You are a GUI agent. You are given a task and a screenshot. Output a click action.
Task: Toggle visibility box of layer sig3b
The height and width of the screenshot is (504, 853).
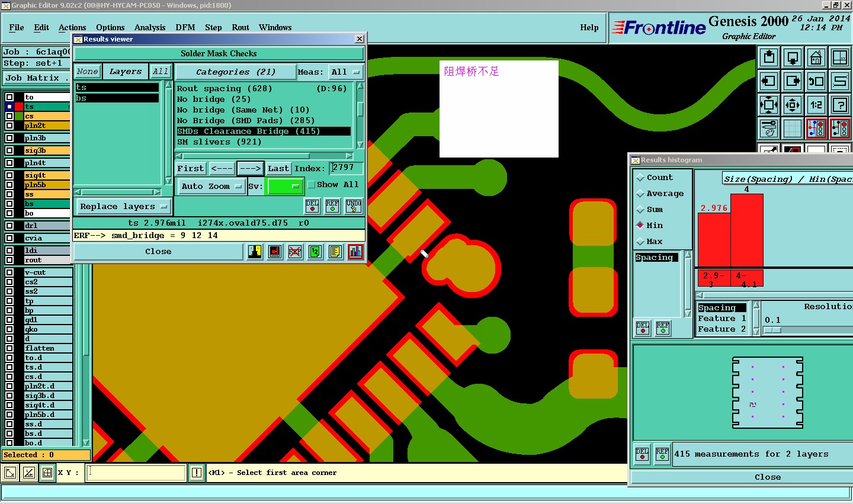click(x=9, y=150)
